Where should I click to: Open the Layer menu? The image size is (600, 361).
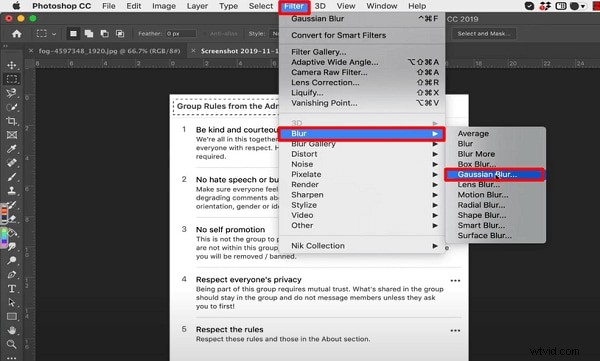pos(197,6)
